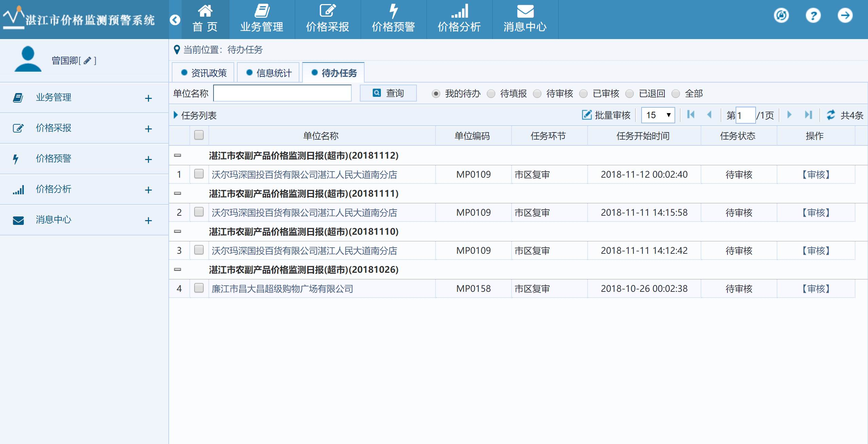
Task: Click the 查询 search button
Action: (x=388, y=93)
